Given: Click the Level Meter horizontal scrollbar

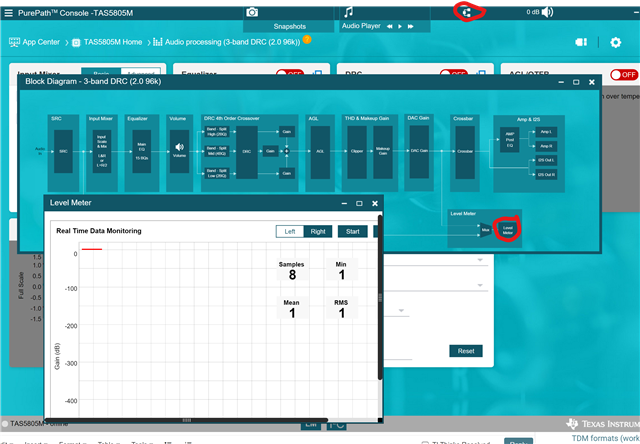Looking at the screenshot, I should pyautogui.click(x=187, y=420).
